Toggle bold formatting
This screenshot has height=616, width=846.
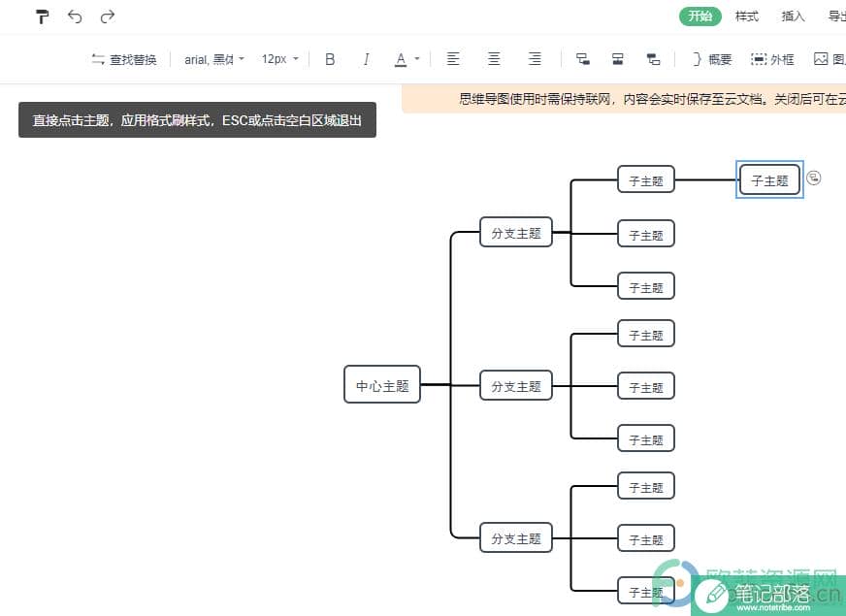pyautogui.click(x=330, y=59)
